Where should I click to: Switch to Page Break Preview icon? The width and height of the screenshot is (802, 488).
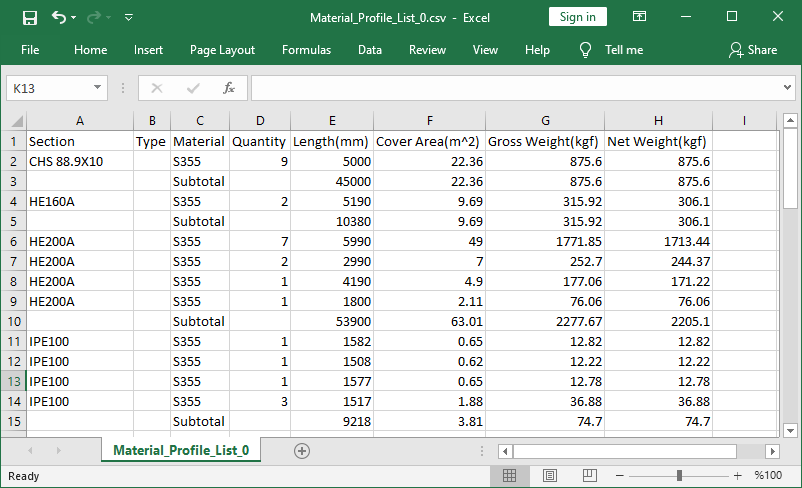click(x=588, y=475)
